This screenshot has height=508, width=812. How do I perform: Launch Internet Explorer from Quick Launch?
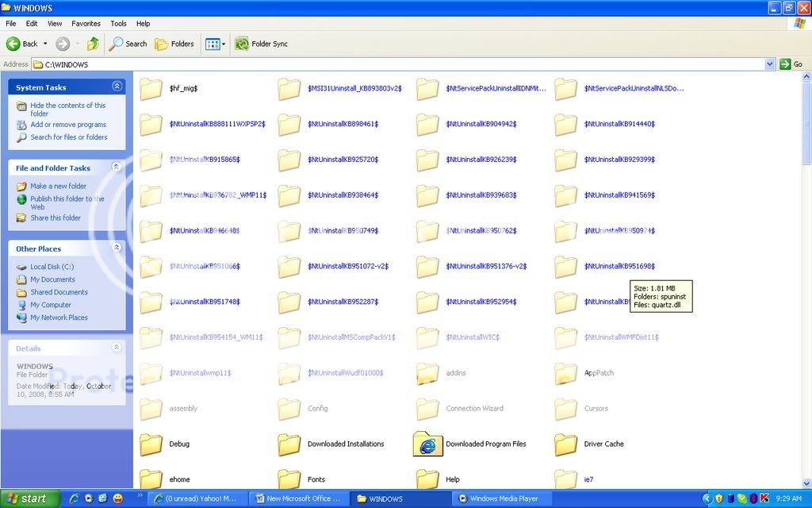coord(74,498)
